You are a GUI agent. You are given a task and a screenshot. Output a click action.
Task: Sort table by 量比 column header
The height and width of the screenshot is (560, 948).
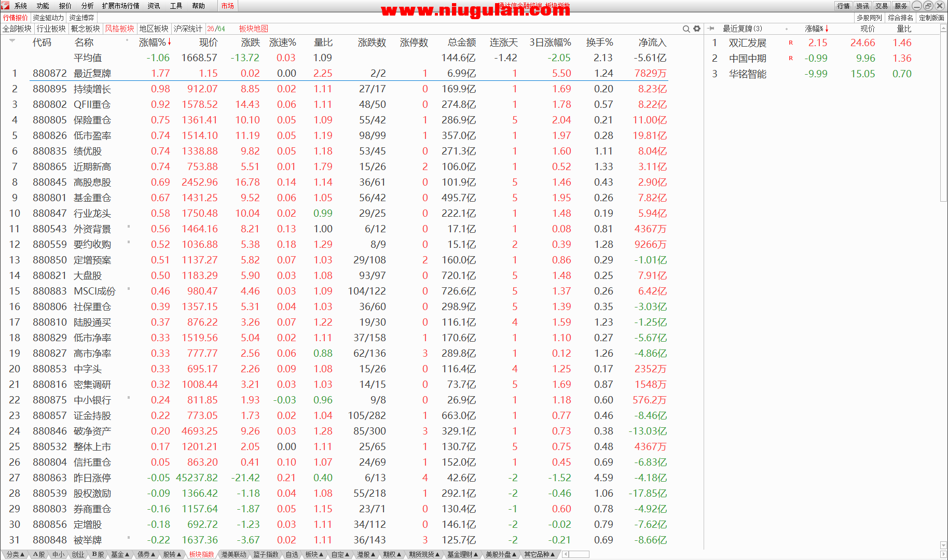[323, 43]
